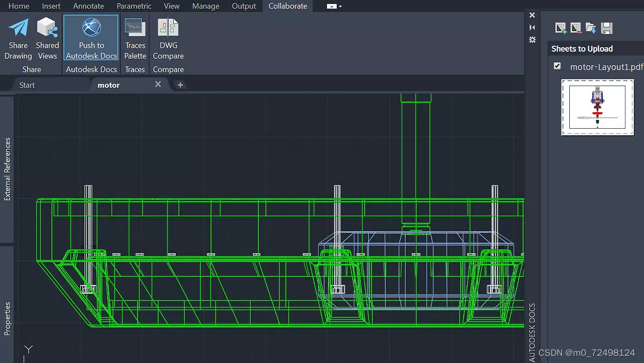644x363 pixels.
Task: Switch to the Parametric ribbon tab
Action: click(x=134, y=6)
